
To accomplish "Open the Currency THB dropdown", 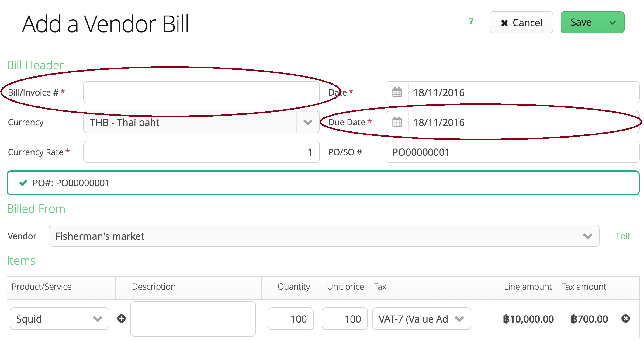I will (x=308, y=122).
